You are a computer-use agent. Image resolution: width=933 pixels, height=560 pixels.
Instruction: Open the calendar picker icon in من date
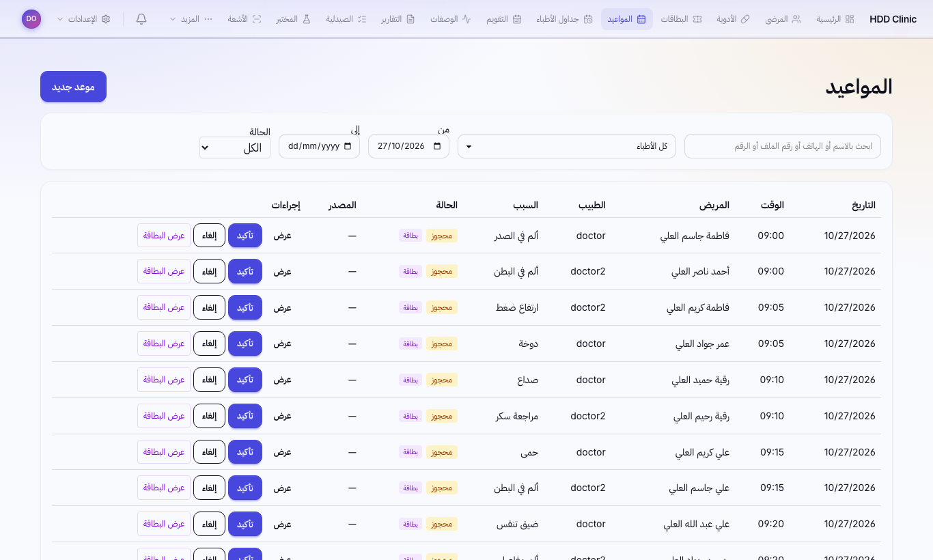click(x=437, y=146)
